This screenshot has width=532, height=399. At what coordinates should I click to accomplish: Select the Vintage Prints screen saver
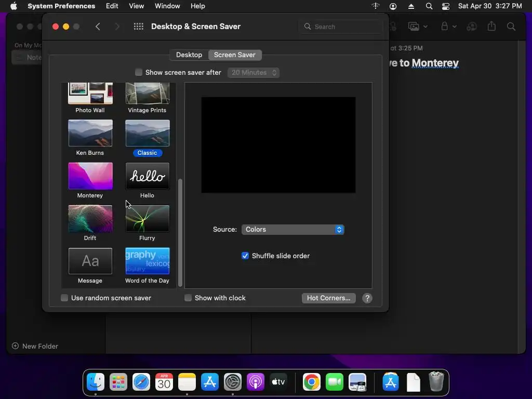pos(147,94)
